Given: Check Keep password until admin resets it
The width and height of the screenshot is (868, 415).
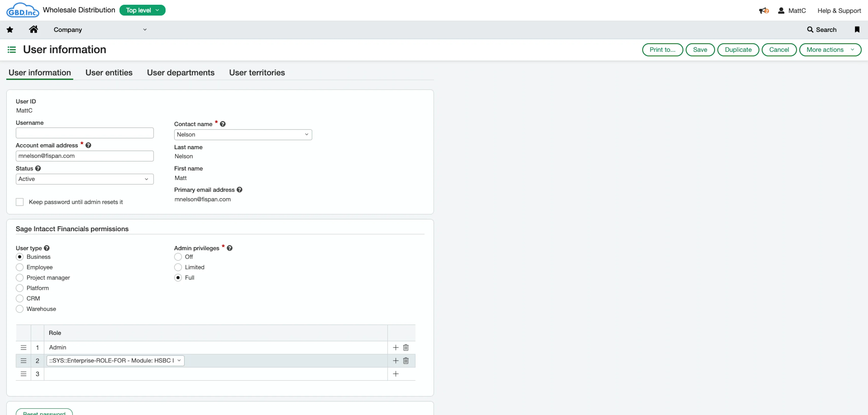Looking at the screenshot, I should click(x=20, y=202).
